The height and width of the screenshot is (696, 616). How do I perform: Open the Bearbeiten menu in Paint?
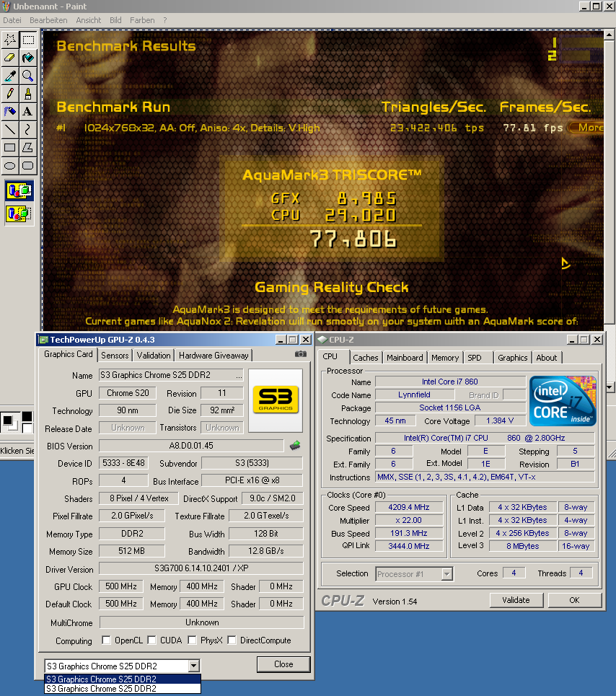pos(48,20)
